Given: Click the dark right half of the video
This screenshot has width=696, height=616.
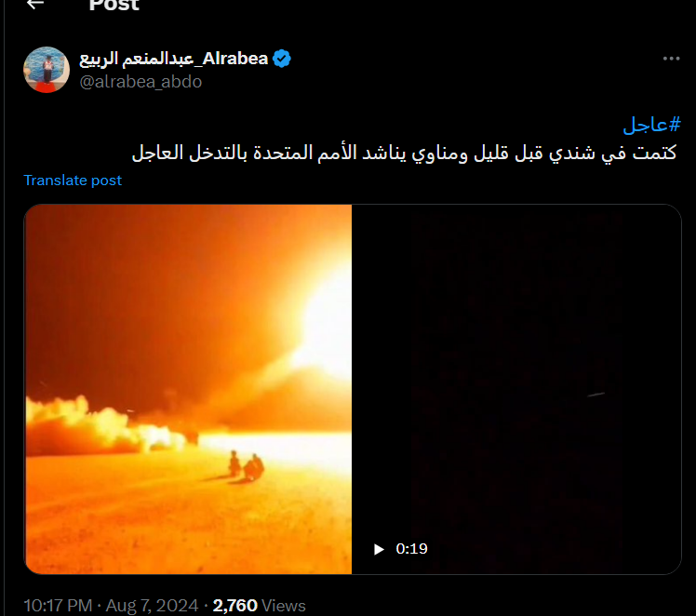Looking at the screenshot, I should point(516,389).
